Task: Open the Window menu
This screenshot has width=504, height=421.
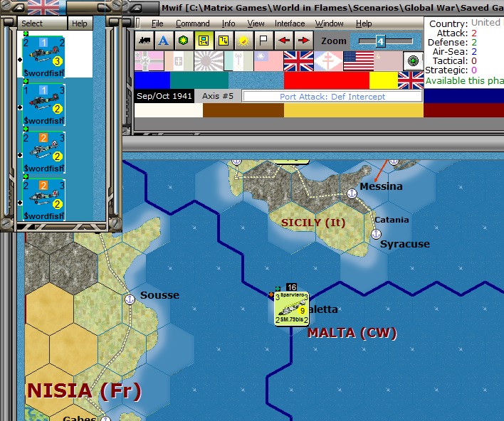Action: click(x=329, y=23)
